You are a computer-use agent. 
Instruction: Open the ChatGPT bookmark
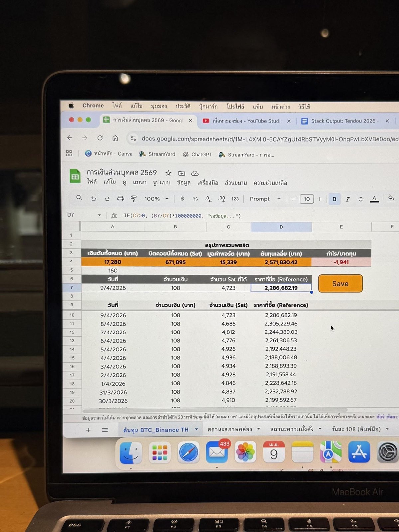[197, 154]
